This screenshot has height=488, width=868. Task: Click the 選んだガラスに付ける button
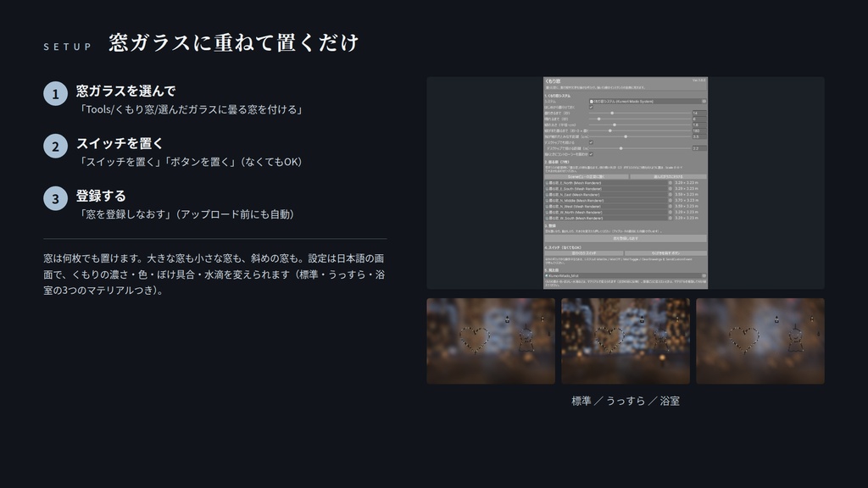pos(668,176)
